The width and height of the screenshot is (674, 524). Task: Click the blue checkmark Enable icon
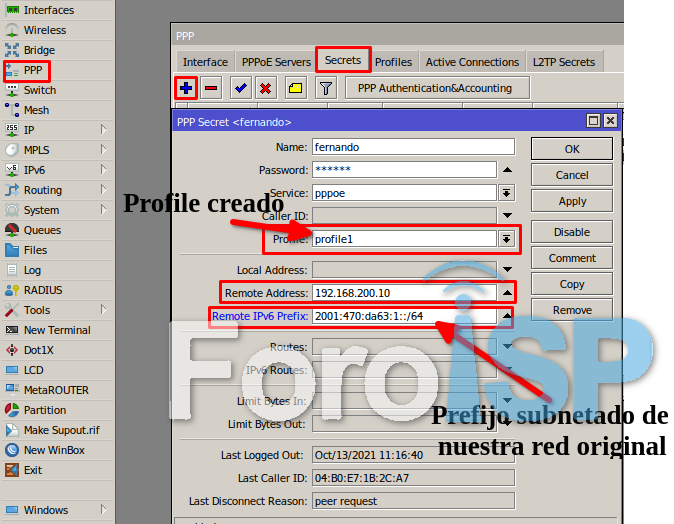240,88
